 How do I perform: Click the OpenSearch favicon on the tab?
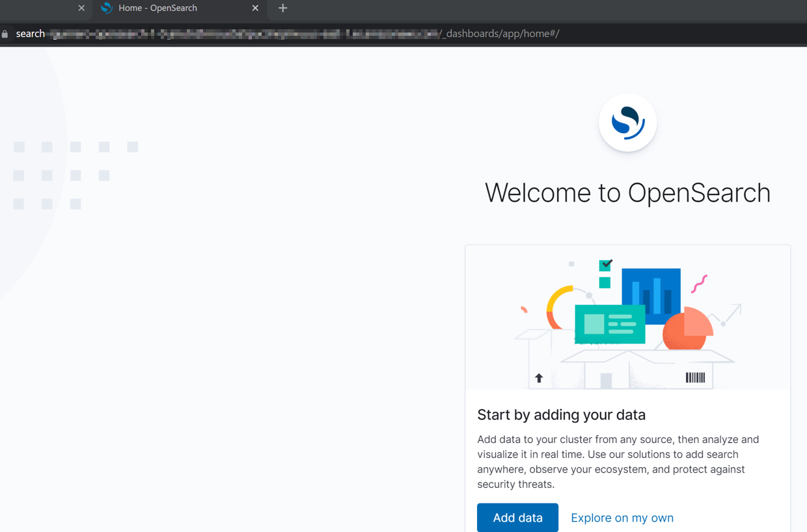pos(107,8)
